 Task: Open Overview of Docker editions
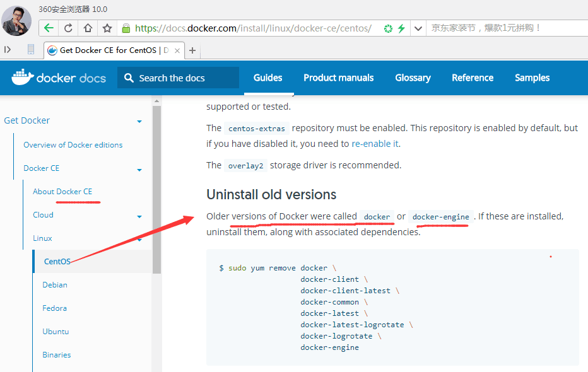click(x=73, y=145)
